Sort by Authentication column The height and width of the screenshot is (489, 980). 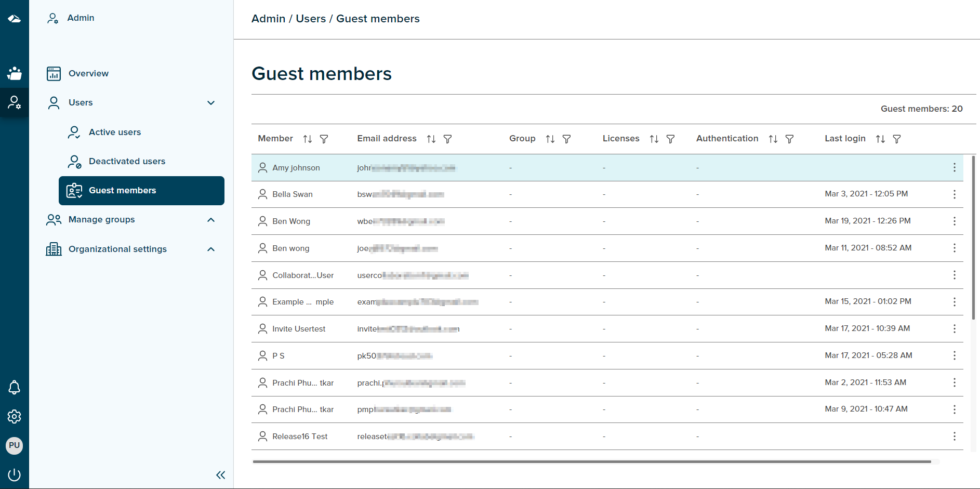point(773,139)
